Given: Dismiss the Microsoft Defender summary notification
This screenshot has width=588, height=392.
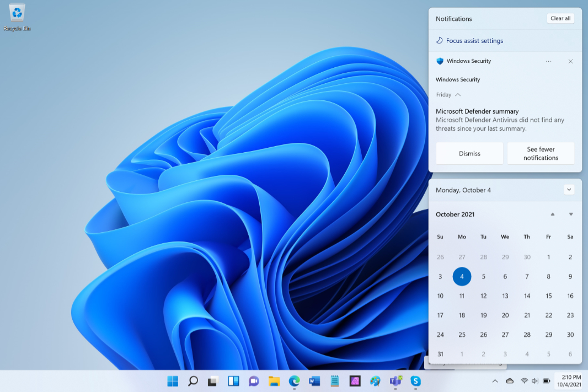Looking at the screenshot, I should [x=469, y=153].
